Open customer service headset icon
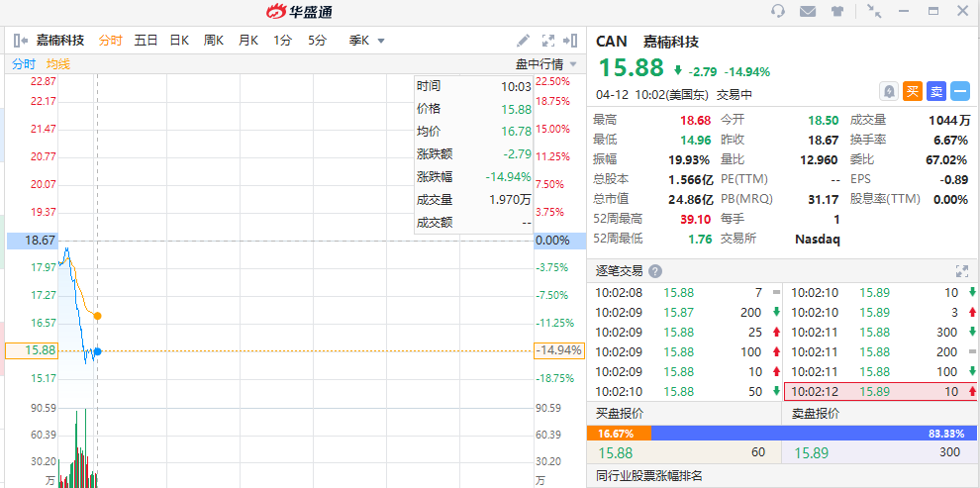 [778, 12]
